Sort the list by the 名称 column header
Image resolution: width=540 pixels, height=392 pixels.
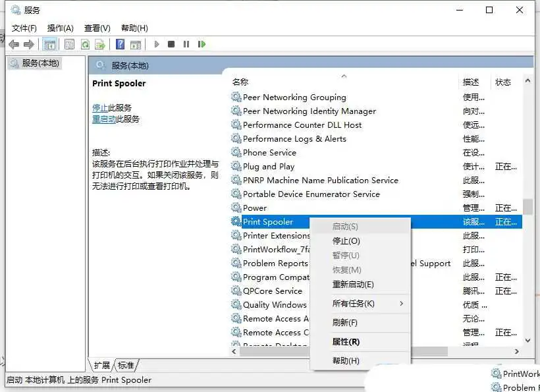[240, 82]
